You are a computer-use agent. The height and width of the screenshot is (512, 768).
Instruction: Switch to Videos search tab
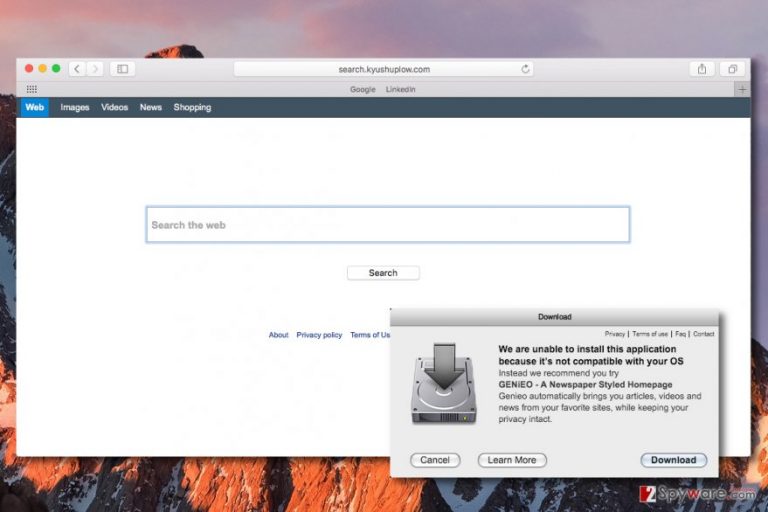114,107
